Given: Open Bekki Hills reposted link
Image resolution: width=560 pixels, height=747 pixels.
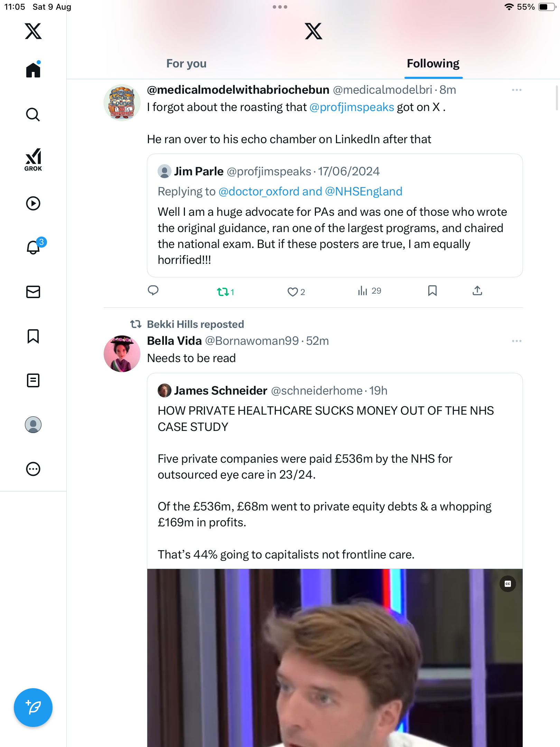Looking at the screenshot, I should (195, 324).
